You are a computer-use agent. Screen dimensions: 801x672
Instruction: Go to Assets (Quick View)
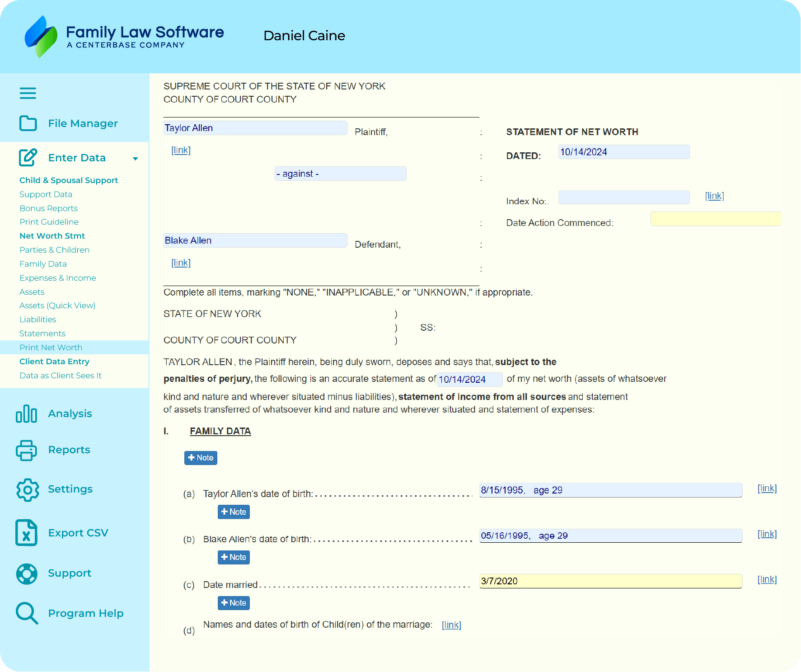(57, 305)
